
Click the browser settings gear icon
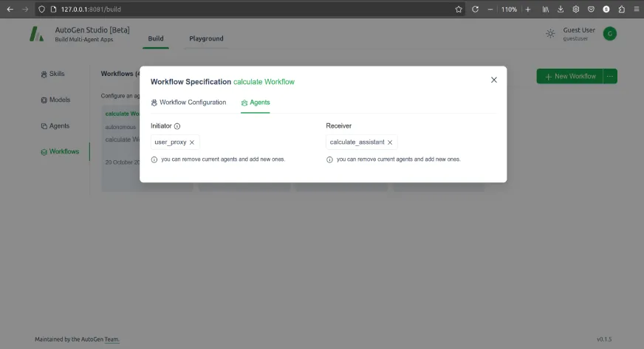tap(576, 9)
